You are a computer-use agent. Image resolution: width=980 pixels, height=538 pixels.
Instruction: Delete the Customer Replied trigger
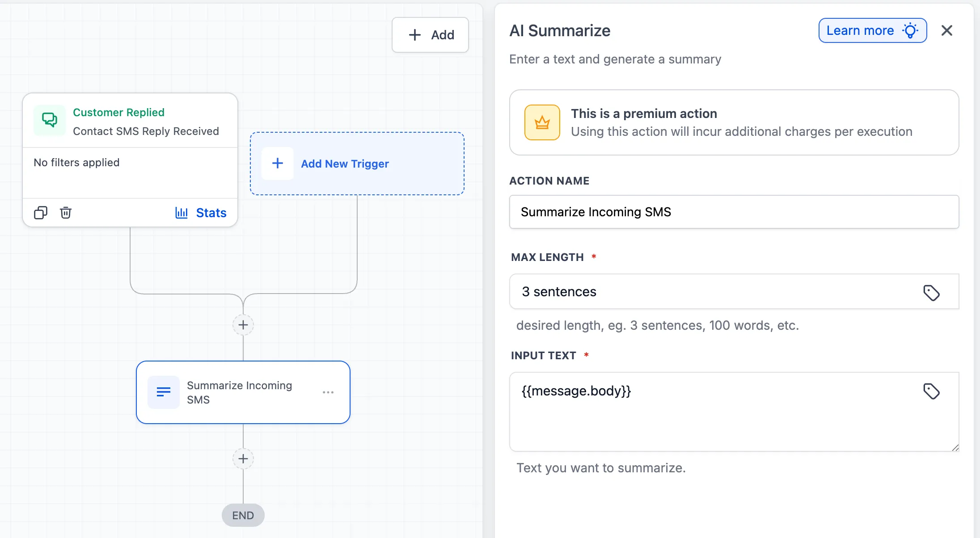coord(66,213)
